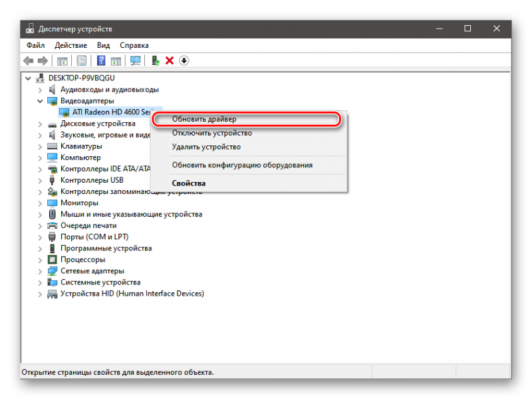Click the Сетевые адаптеры network icon
This screenshot has width=532, height=400.
(53, 271)
